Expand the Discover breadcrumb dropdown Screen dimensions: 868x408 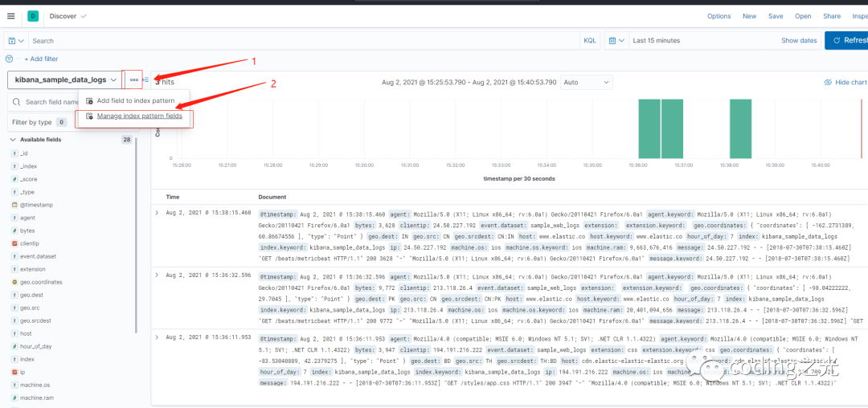coord(68,16)
